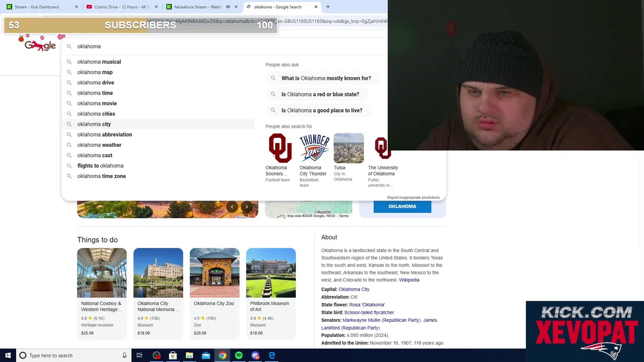Click the magnifier icon beside the search box
The height and width of the screenshot is (362, 644).
69,46
